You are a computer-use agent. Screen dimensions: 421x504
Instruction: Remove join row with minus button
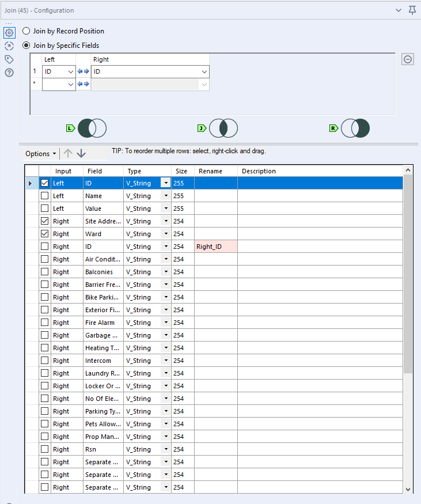click(x=408, y=59)
